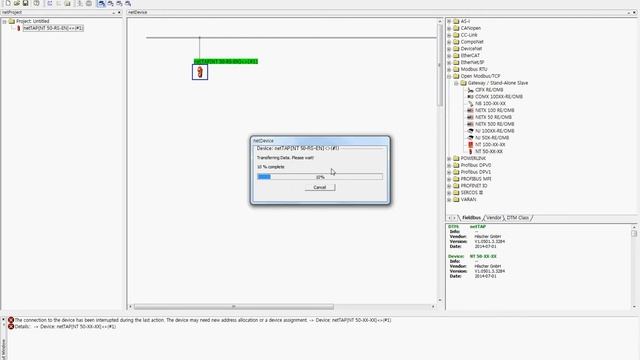Select the Profibus DPV1 folder

tap(476, 172)
